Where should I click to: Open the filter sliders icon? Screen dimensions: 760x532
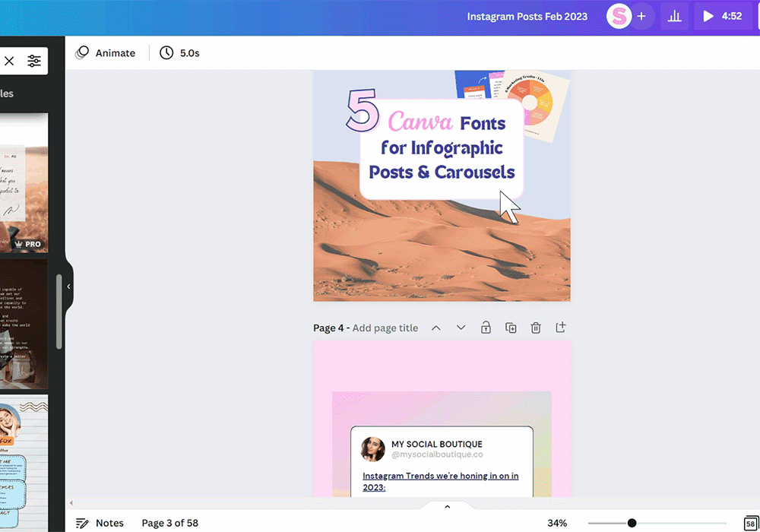point(34,61)
